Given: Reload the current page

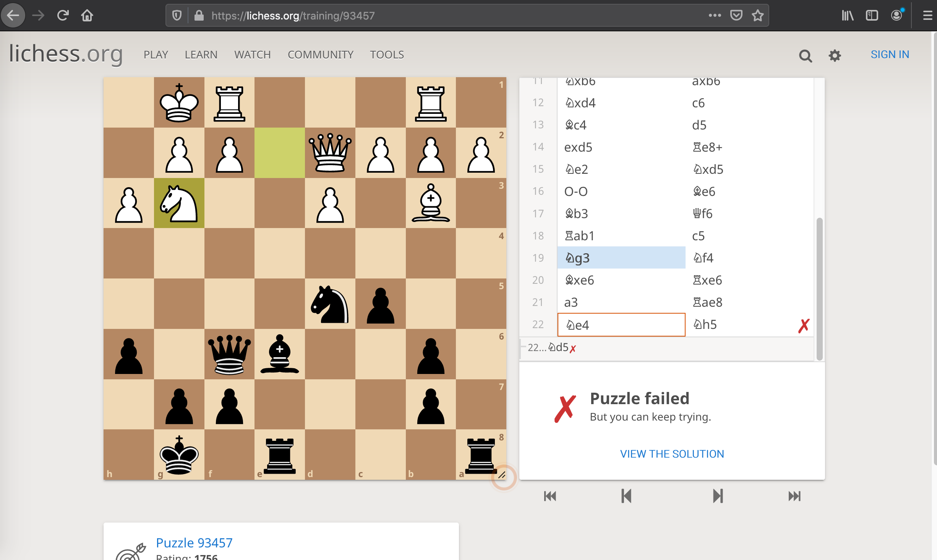Looking at the screenshot, I should point(62,15).
